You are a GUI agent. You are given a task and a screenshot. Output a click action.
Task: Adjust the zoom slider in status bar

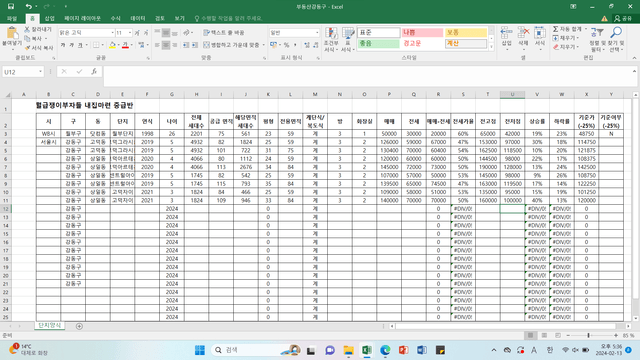pyautogui.click(x=589, y=336)
